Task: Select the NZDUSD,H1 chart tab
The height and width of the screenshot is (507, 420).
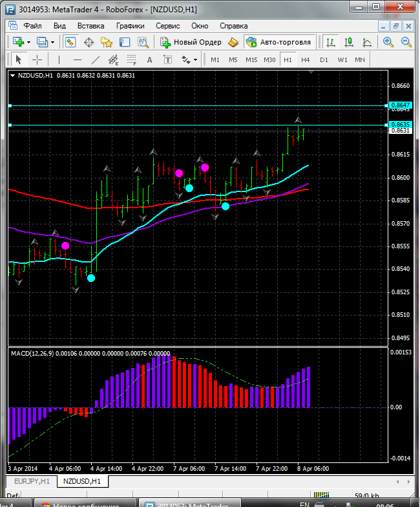Action: 81,481
